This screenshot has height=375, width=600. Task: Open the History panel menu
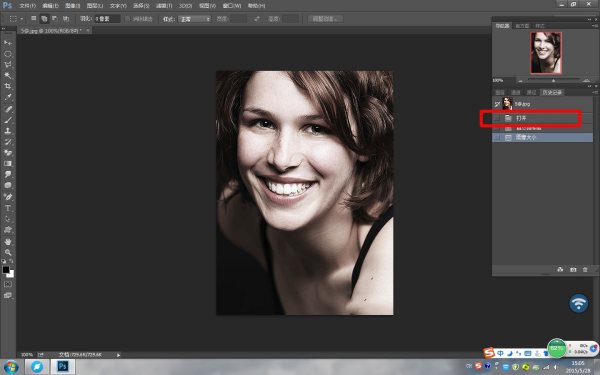coord(595,92)
